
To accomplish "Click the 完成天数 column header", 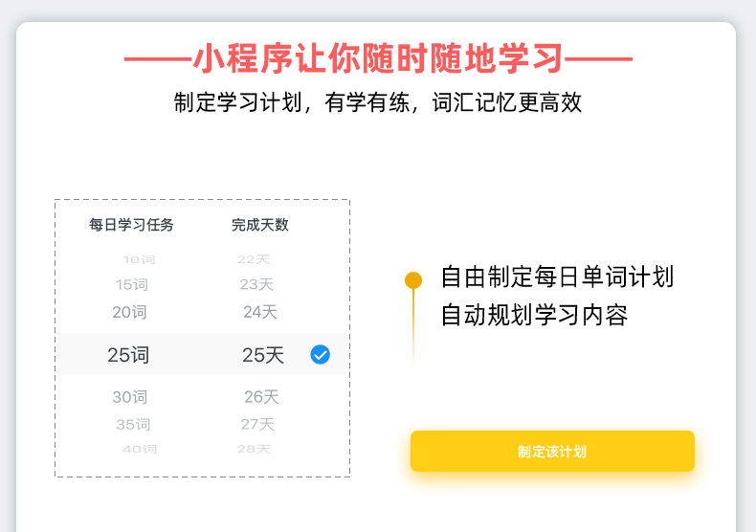I will (x=259, y=226).
